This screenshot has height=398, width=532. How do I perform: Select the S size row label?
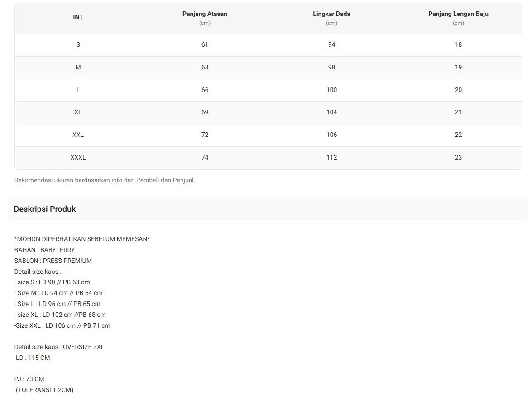click(78, 44)
